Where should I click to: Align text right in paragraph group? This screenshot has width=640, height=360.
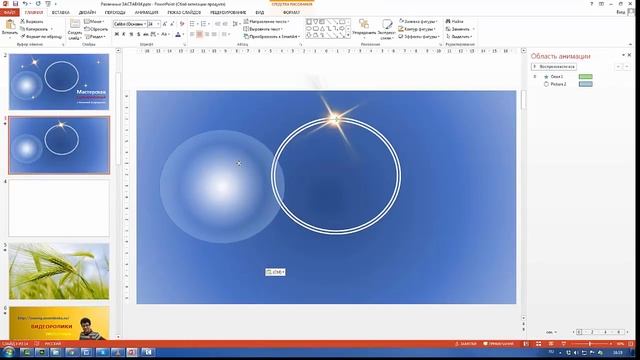pos(207,34)
